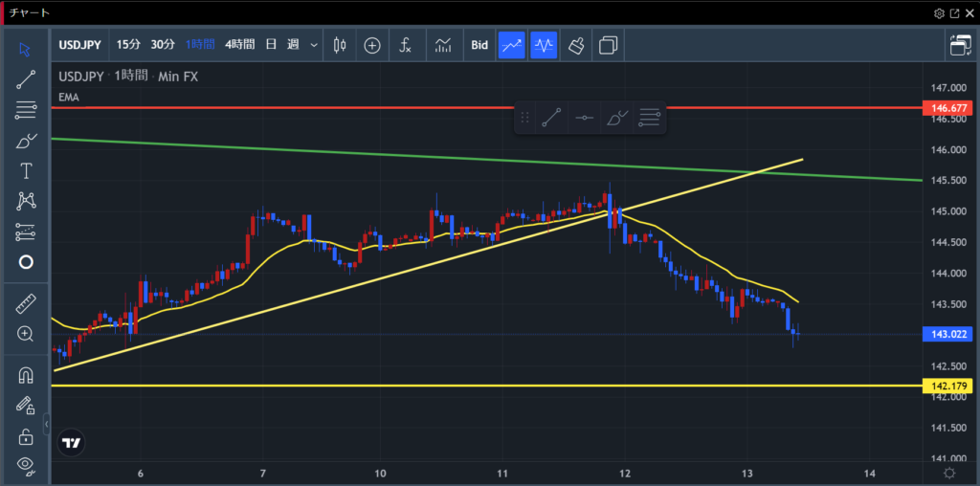This screenshot has width=980, height=486.
Task: Grab the floating drawing toolbar handle
Action: [x=525, y=118]
